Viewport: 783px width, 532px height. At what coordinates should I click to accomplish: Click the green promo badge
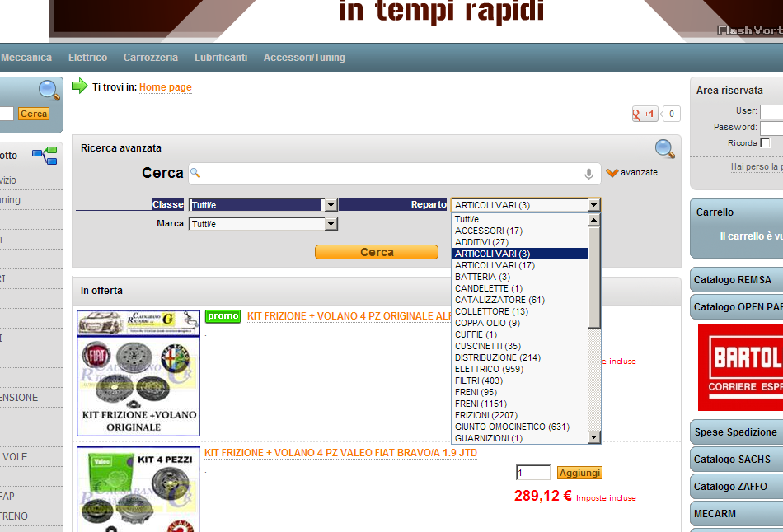223,316
